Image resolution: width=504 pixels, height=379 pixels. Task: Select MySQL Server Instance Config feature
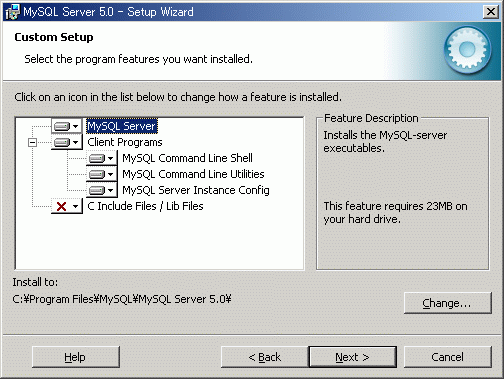196,190
